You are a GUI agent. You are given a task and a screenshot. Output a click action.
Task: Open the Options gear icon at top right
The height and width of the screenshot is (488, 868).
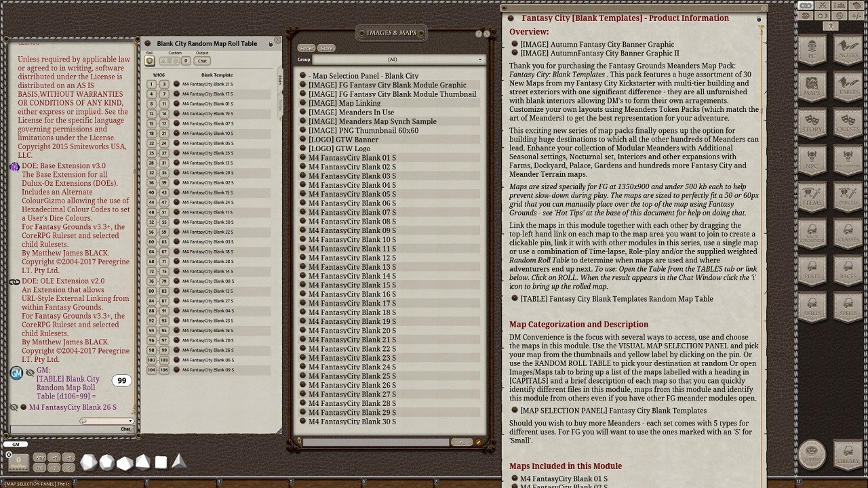[840, 16]
